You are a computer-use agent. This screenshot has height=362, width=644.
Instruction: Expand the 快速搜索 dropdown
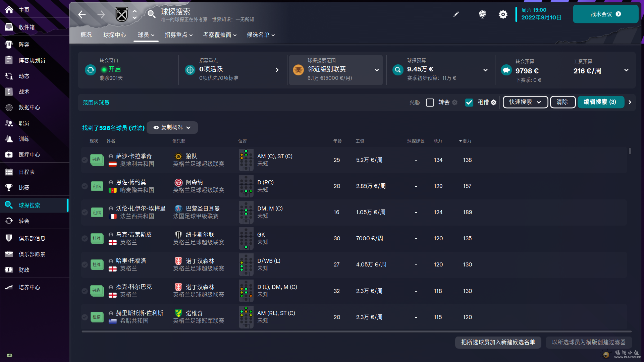click(x=525, y=102)
